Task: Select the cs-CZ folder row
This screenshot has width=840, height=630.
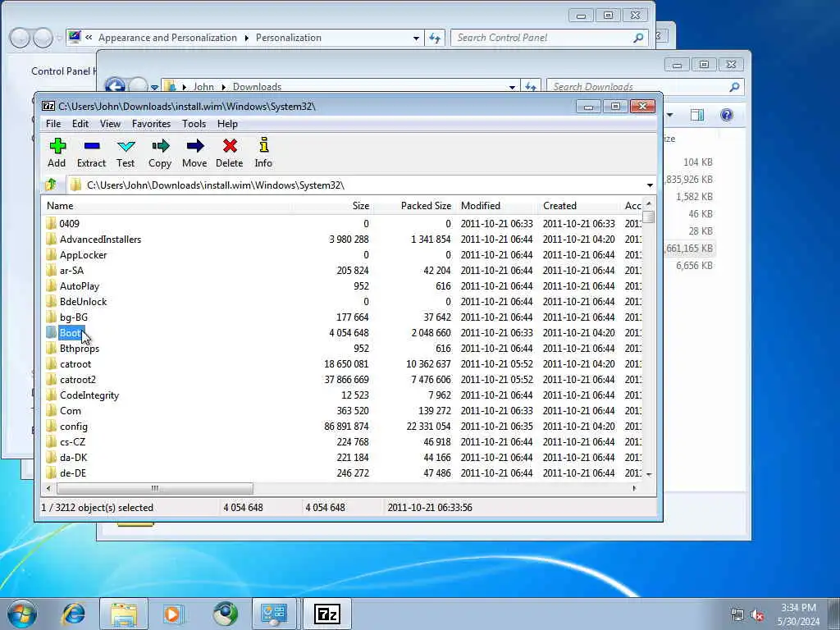Action: click(x=343, y=441)
